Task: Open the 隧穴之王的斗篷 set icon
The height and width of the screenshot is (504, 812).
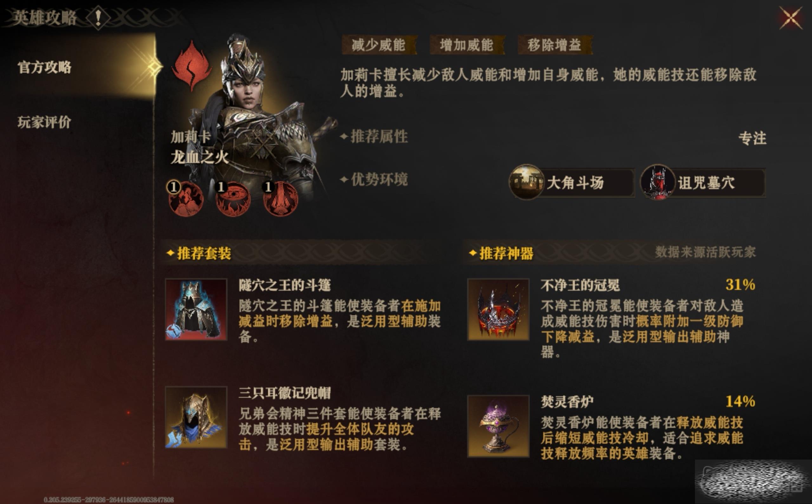Action: coord(196,309)
